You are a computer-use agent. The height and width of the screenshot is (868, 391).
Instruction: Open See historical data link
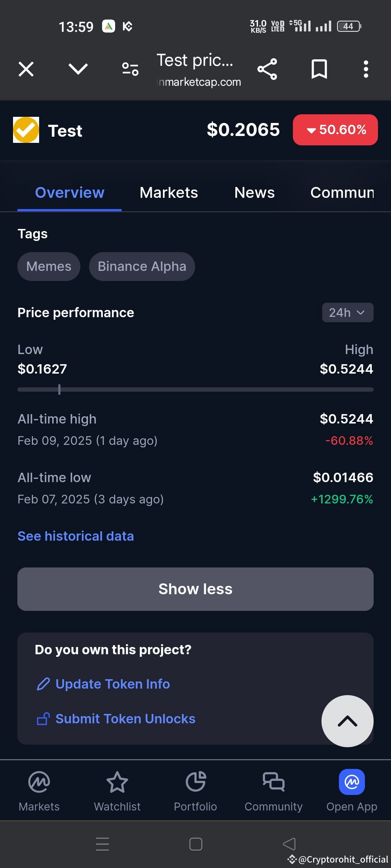coord(76,536)
